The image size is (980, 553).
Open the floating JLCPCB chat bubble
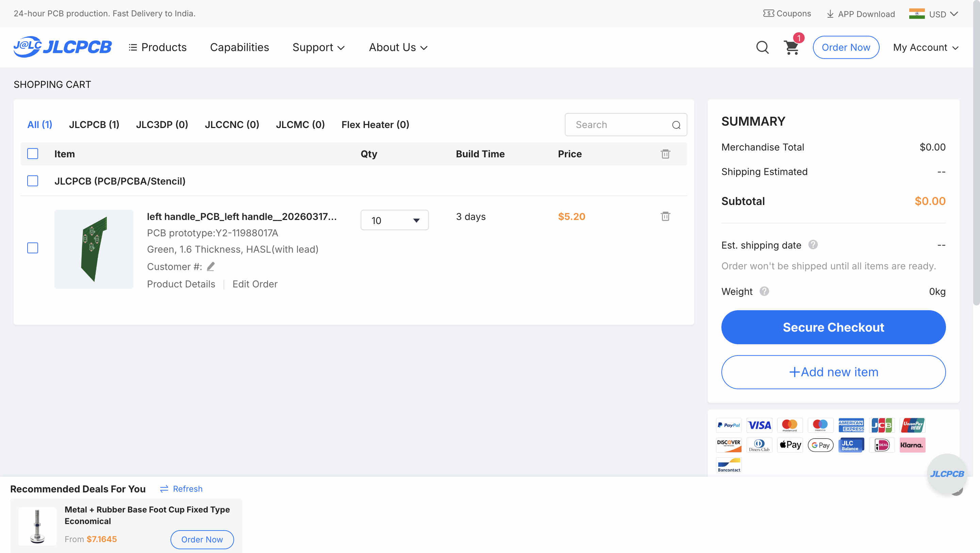point(947,474)
